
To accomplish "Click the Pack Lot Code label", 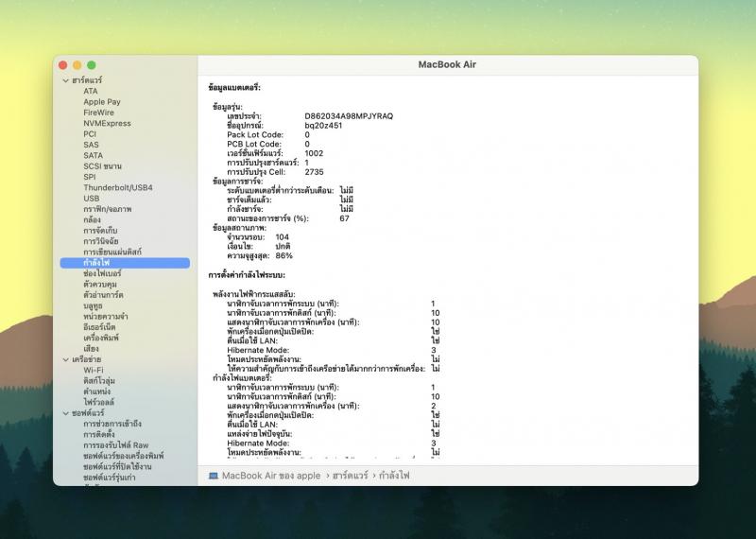I will (255, 134).
